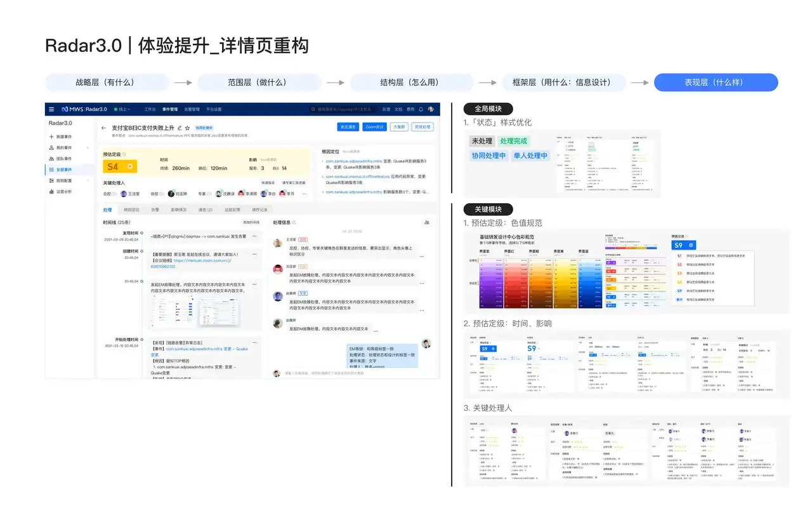Click the 添加时间线 button
The width and height of the screenshot is (812, 508).
[251, 222]
